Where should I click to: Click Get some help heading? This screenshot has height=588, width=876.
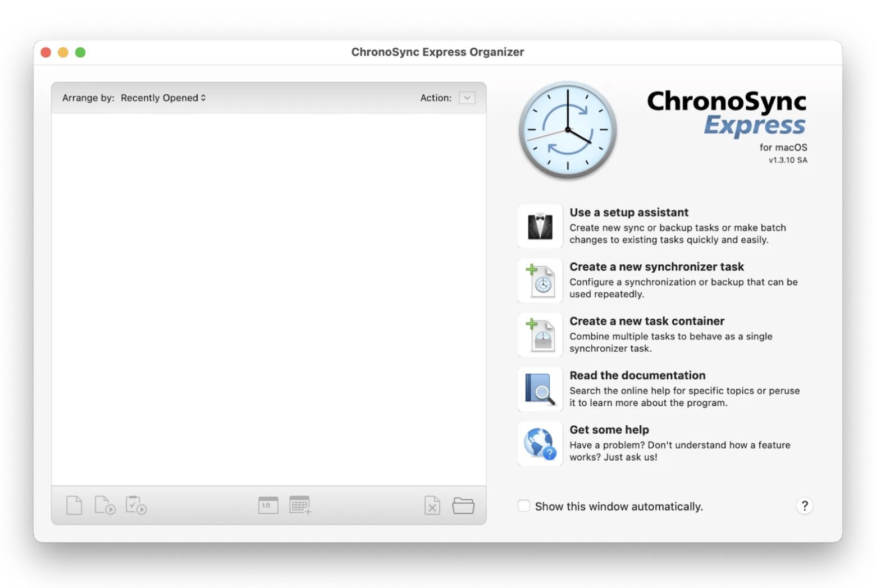click(609, 430)
